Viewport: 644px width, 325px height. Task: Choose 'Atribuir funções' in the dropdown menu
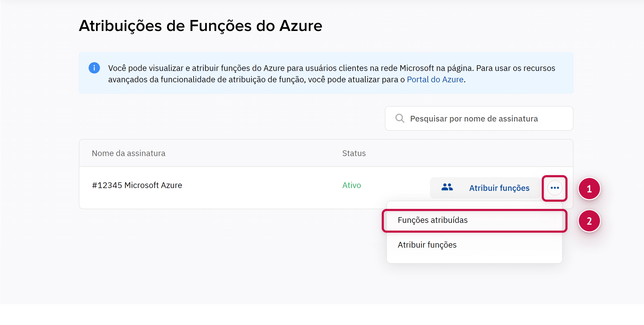tap(427, 245)
